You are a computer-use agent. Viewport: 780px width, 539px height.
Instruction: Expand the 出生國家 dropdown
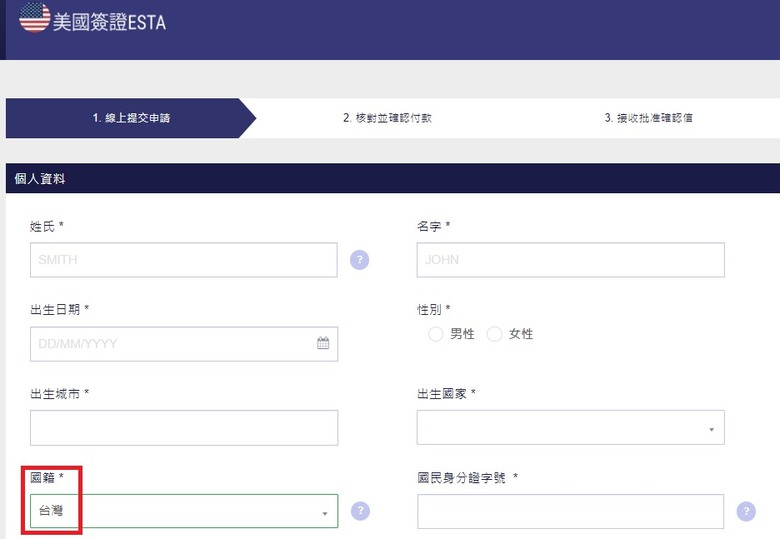(x=571, y=428)
